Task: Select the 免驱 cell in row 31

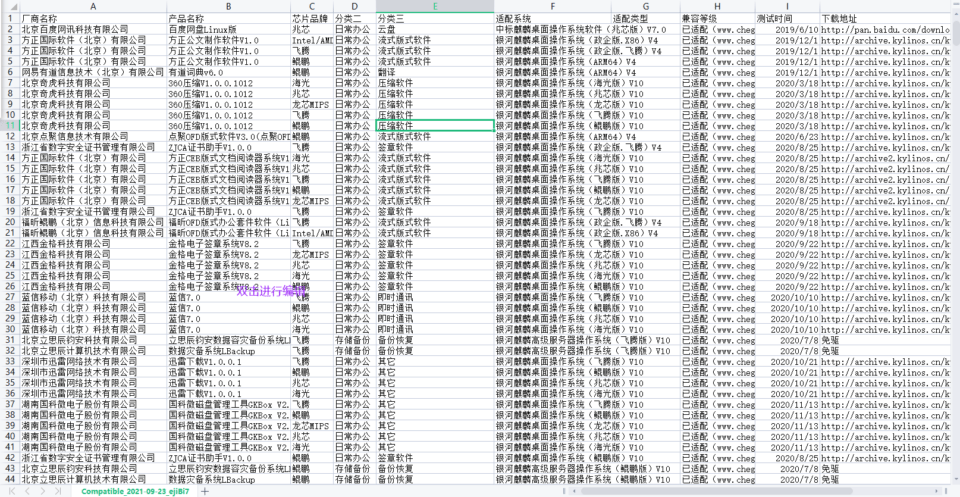Action: (885, 340)
